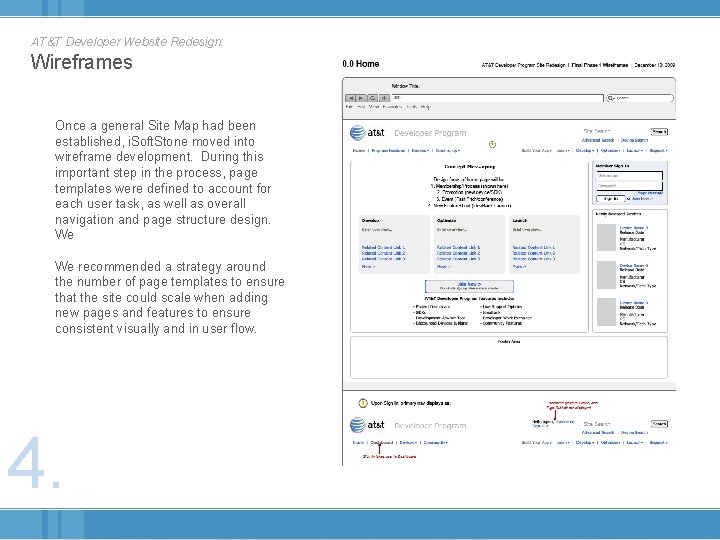Open the Help menu in wireframe browser
720x540 pixels.
[x=426, y=107]
